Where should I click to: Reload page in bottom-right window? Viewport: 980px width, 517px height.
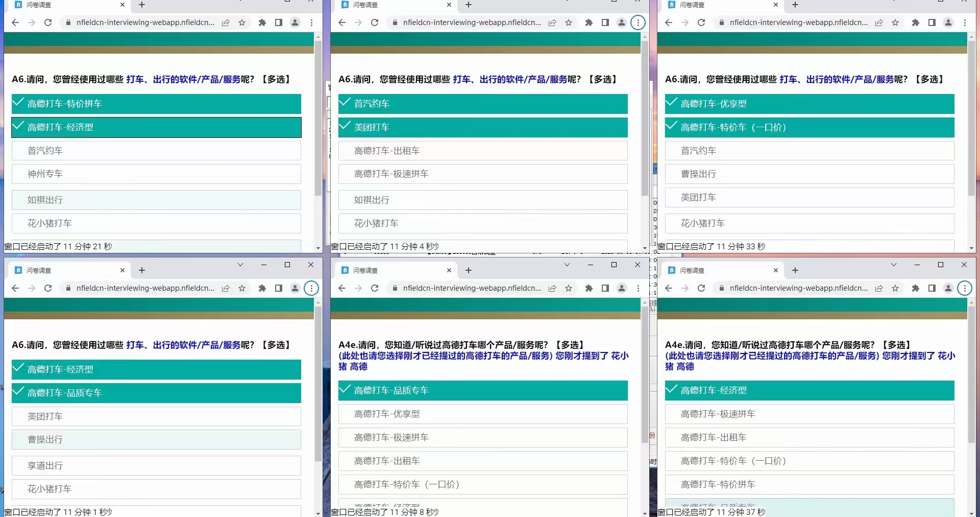pos(701,288)
